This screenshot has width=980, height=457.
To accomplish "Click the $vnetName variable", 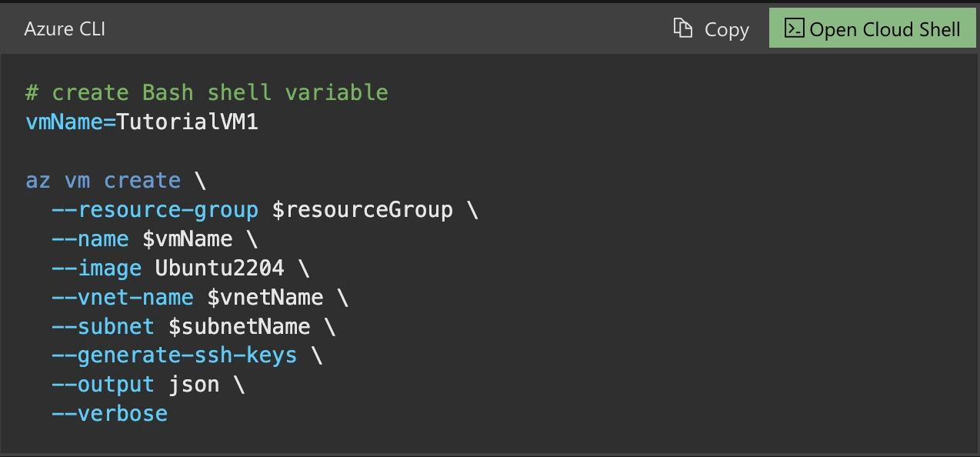I will pyautogui.click(x=265, y=297).
